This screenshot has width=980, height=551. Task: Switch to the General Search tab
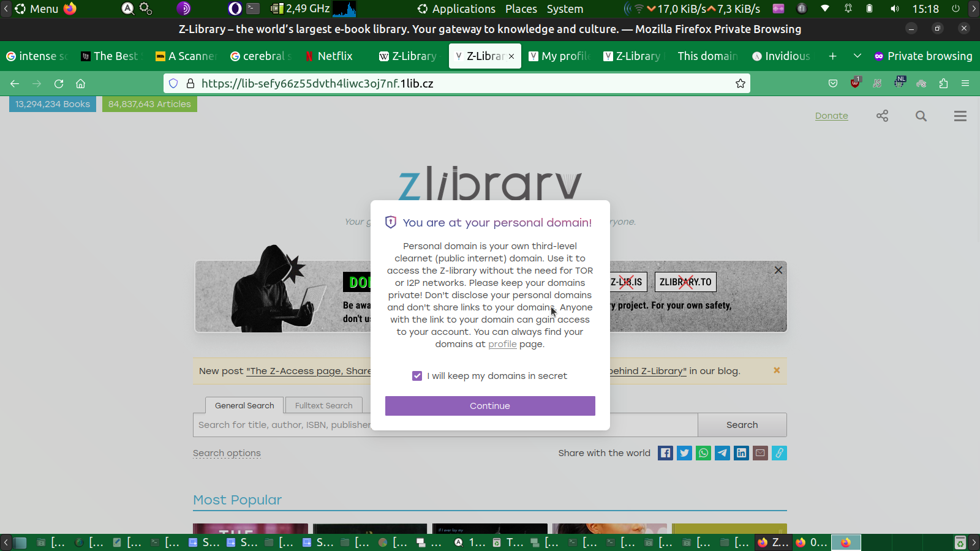244,405
